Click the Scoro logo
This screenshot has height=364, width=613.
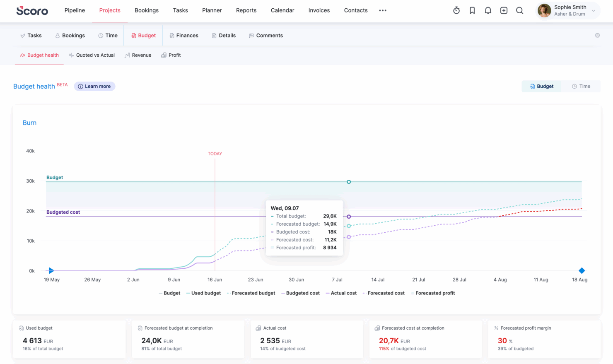[32, 10]
